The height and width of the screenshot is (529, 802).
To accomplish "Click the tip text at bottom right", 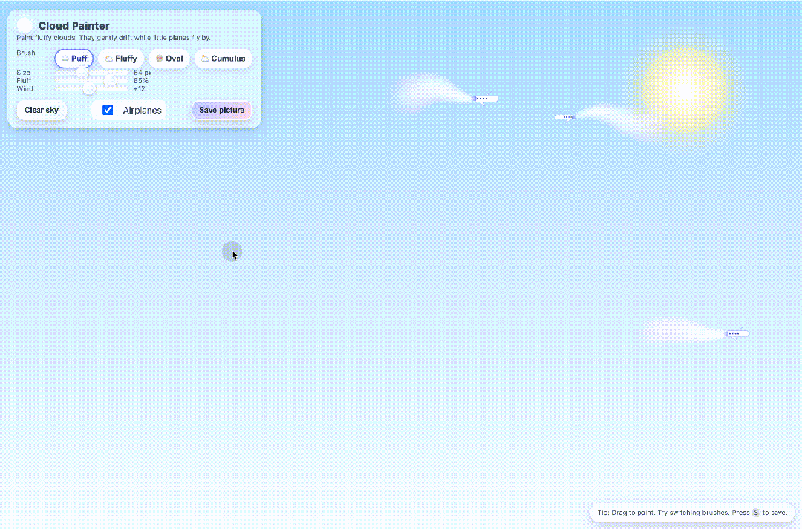I will [692, 512].
